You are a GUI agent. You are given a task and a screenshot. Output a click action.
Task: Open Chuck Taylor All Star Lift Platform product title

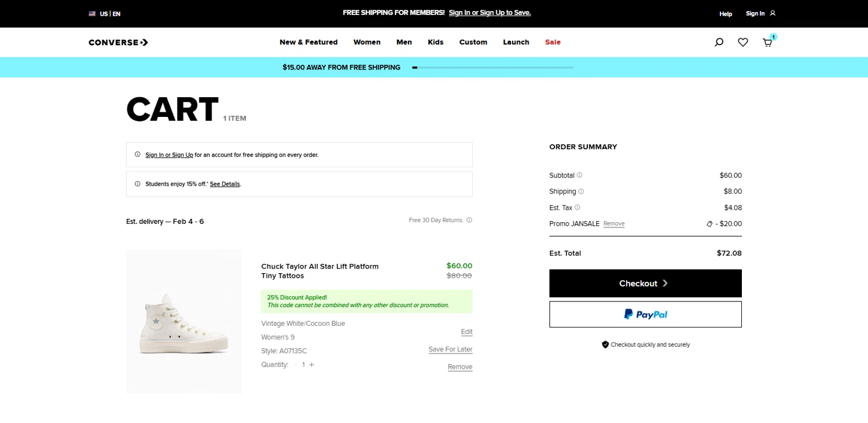click(x=320, y=271)
